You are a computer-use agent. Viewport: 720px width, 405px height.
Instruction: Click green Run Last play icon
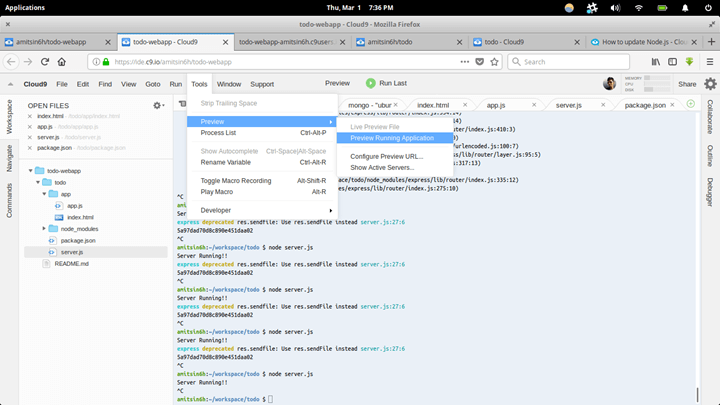click(371, 83)
